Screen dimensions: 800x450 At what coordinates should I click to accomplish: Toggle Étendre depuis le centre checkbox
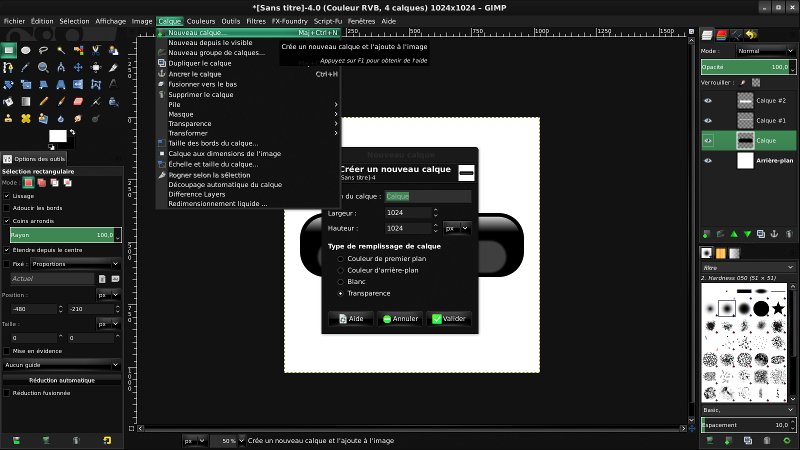pyautogui.click(x=7, y=250)
